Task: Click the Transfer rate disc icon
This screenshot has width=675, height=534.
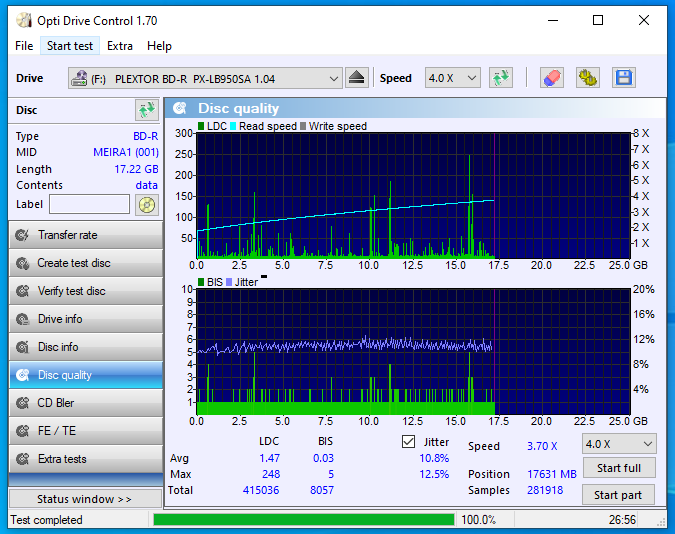Action: (22, 235)
